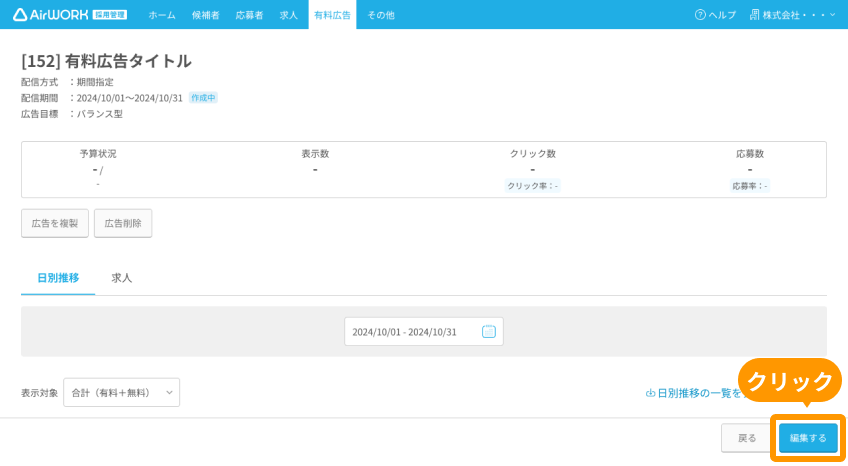848x466 pixels.
Task: Click the クリック率 badge
Action: coord(532,186)
